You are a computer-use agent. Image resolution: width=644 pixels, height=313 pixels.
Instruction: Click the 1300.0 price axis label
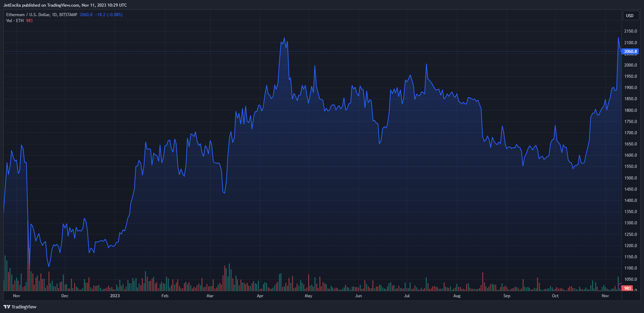pos(630,223)
